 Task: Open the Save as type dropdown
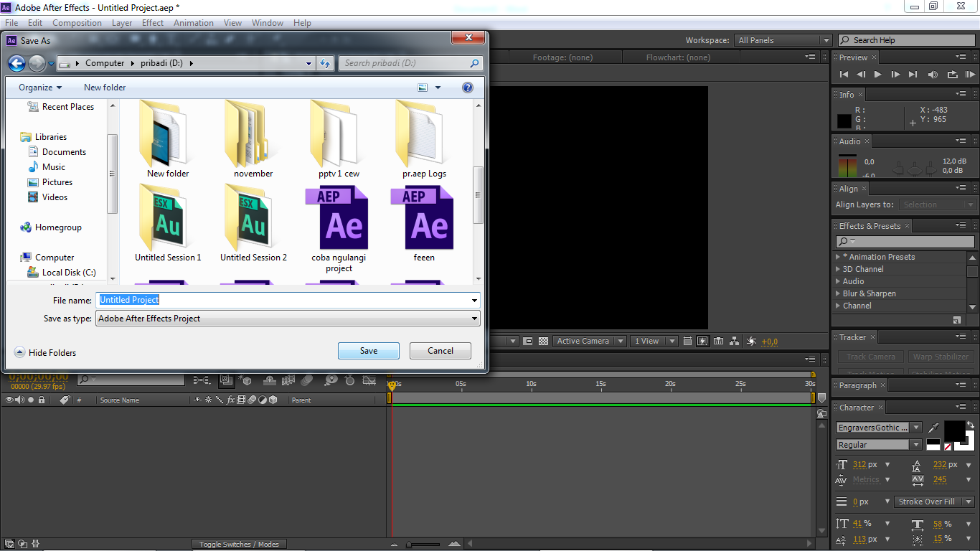(x=473, y=318)
